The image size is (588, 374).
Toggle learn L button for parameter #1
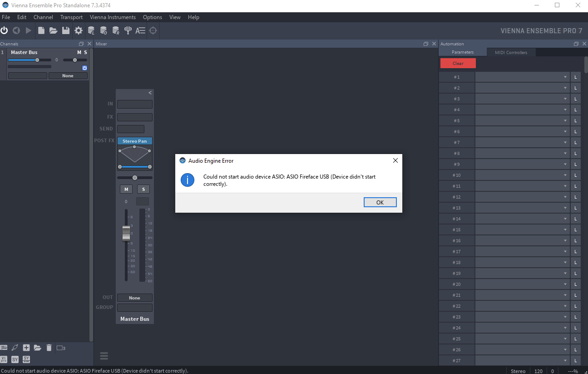576,77
